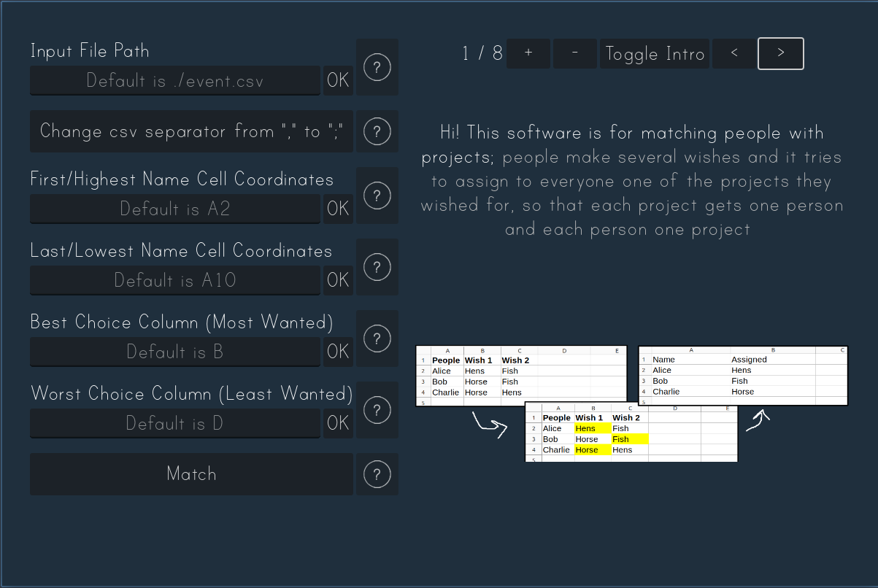Select the input wishes spreadsheet thumbnail
878x588 pixels.
521,376
